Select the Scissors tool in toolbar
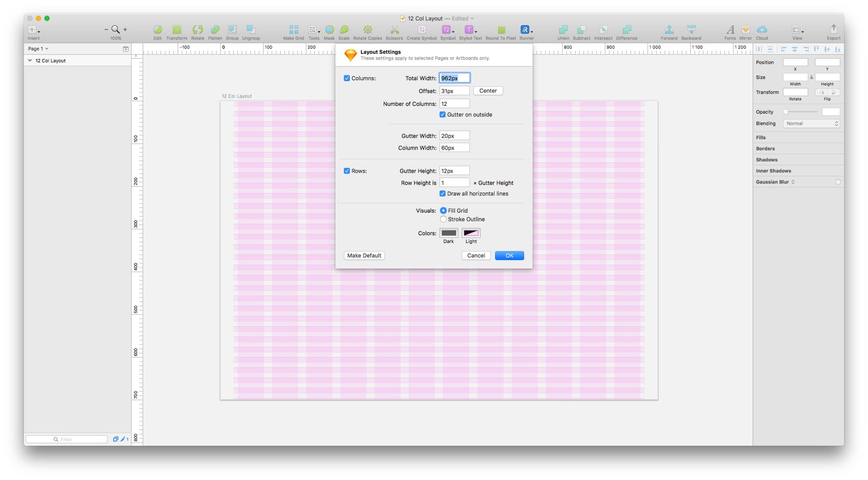This screenshot has width=868, height=480. pos(394,30)
